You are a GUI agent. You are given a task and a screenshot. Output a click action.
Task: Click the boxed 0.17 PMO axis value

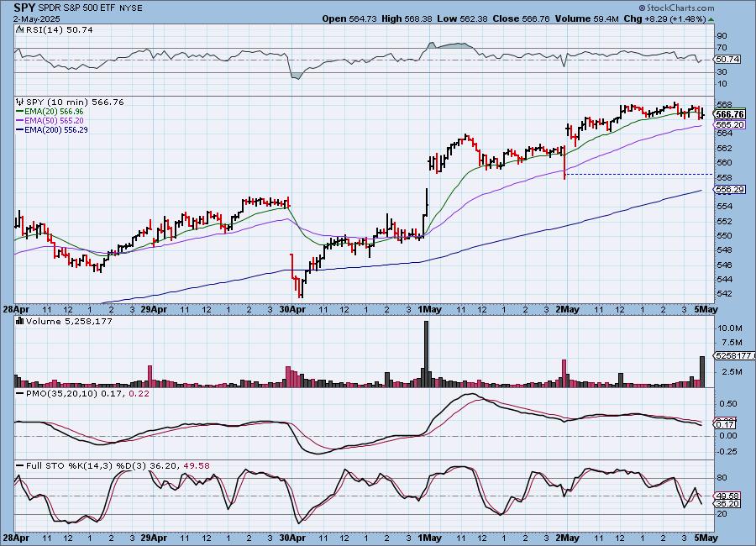tap(726, 424)
